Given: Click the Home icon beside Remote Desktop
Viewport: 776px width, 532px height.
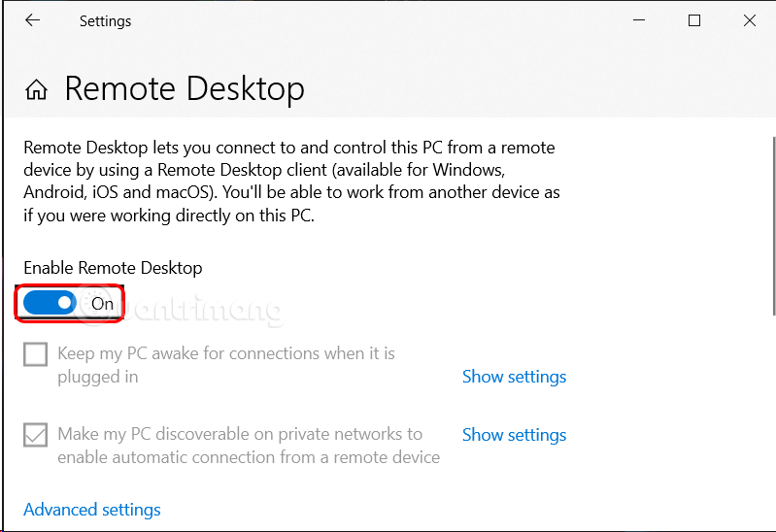Looking at the screenshot, I should coord(37,90).
